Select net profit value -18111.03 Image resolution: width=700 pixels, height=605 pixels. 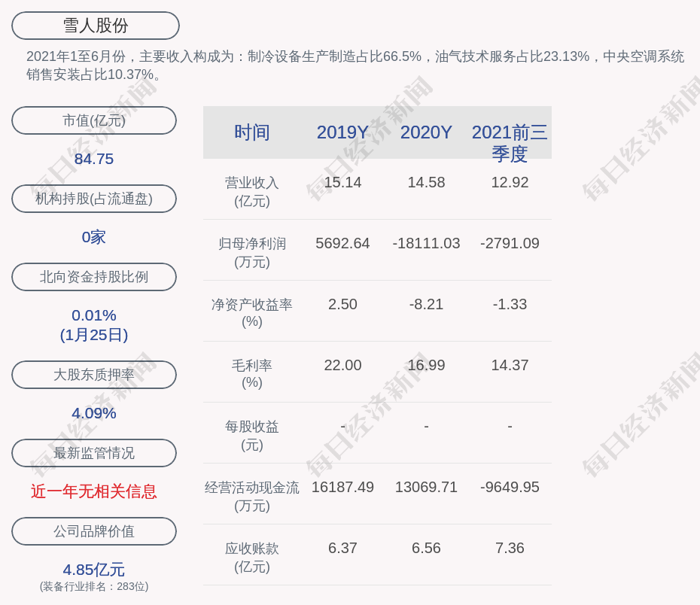(426, 243)
